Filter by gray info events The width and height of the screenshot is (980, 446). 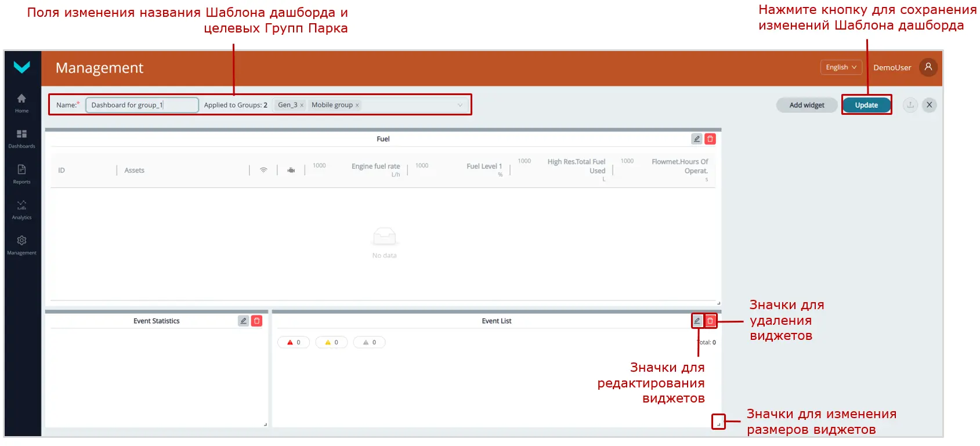tap(369, 342)
